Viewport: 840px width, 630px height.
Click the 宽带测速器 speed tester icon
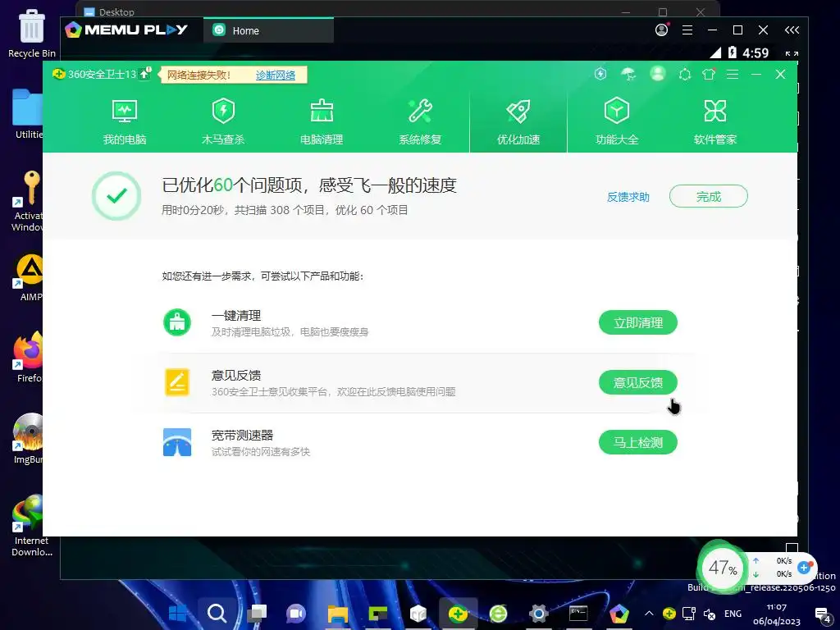tap(177, 442)
